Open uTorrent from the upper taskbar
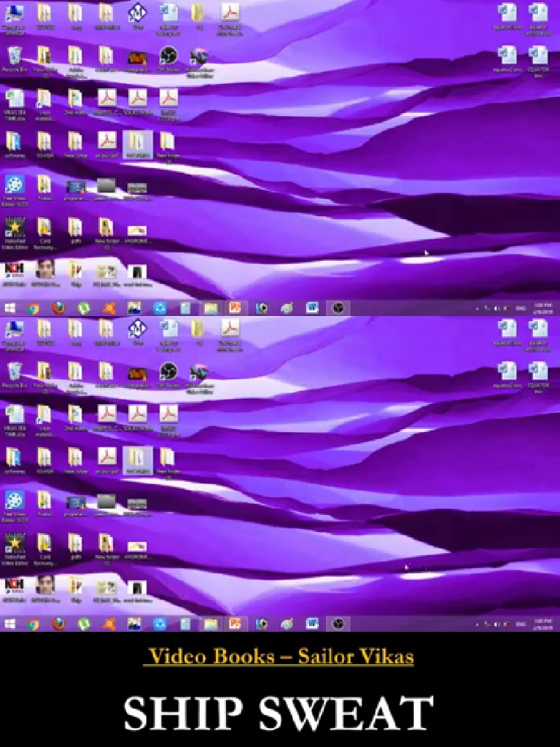The height and width of the screenshot is (747, 560). pyautogui.click(x=84, y=308)
